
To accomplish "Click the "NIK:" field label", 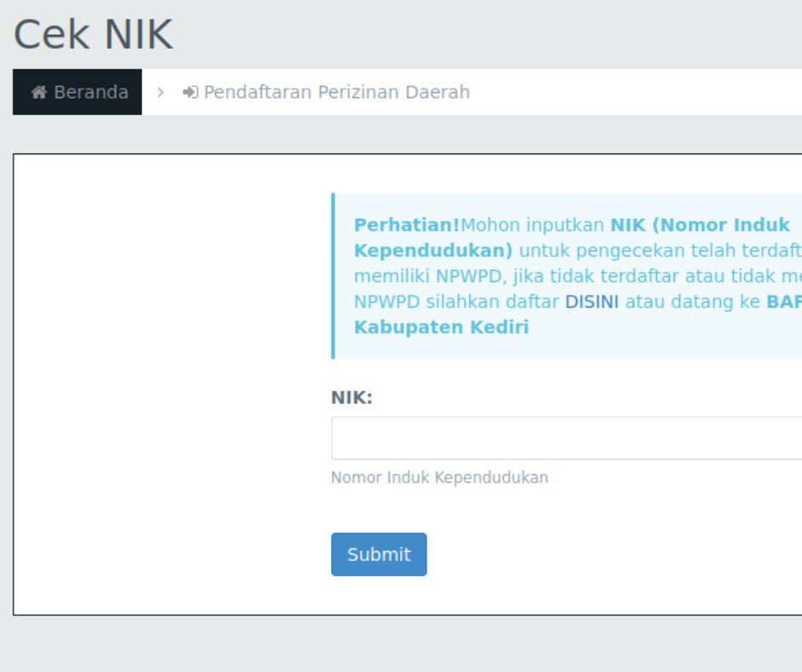I will point(352,397).
